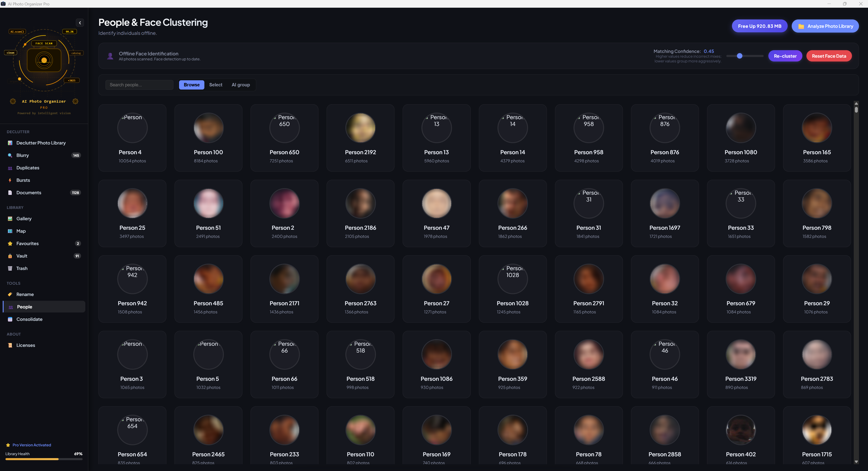Open Duplicates icon in sidebar
Image resolution: width=868 pixels, height=471 pixels.
coord(10,168)
